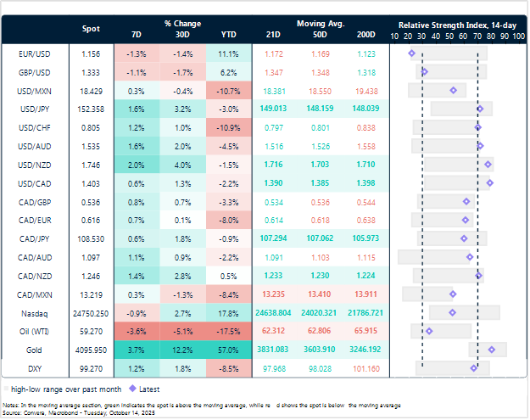
Task: Select the CAD/MXN row label
Action: (x=32, y=294)
